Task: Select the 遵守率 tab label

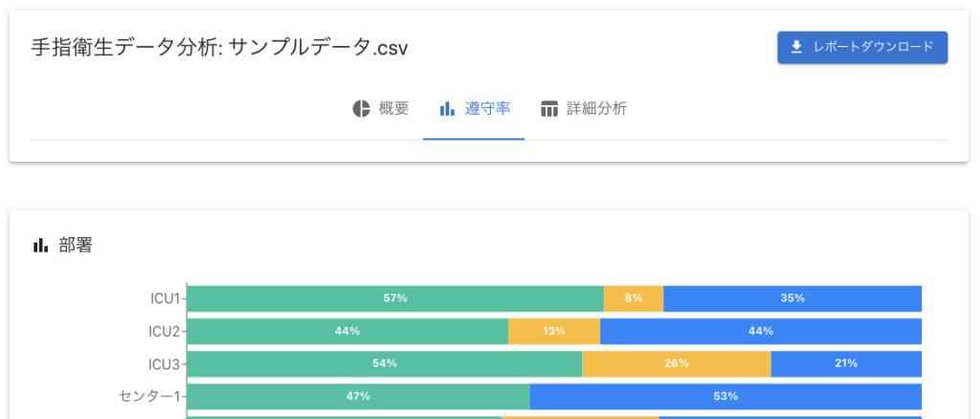Action: 487,108
